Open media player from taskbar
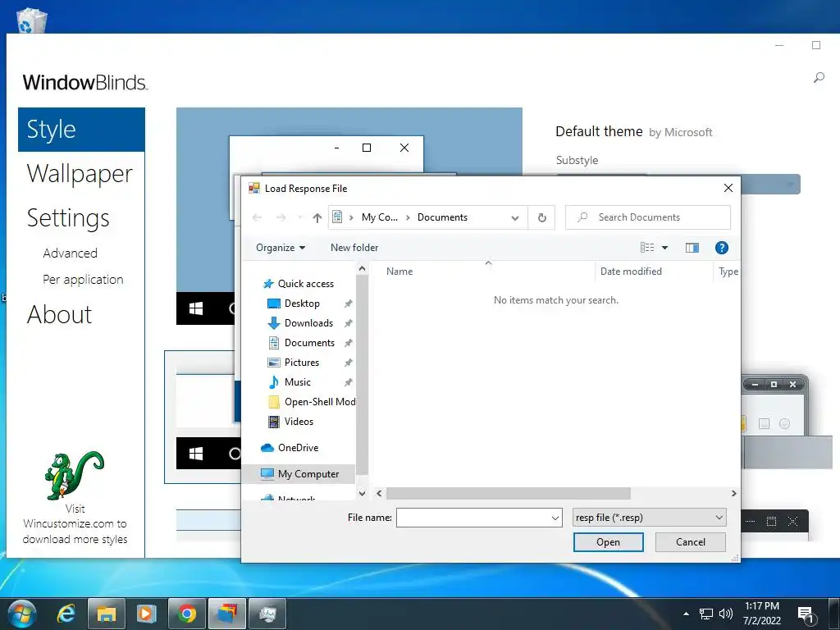 (x=146, y=614)
